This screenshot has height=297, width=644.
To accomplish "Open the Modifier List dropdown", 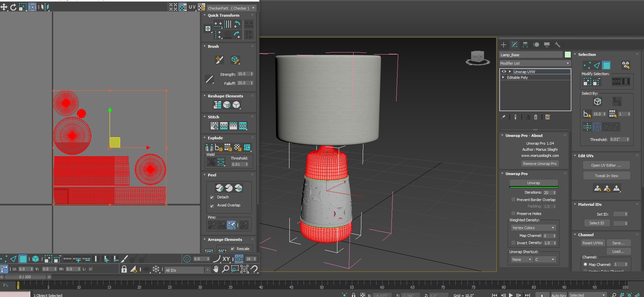I will [x=535, y=63].
